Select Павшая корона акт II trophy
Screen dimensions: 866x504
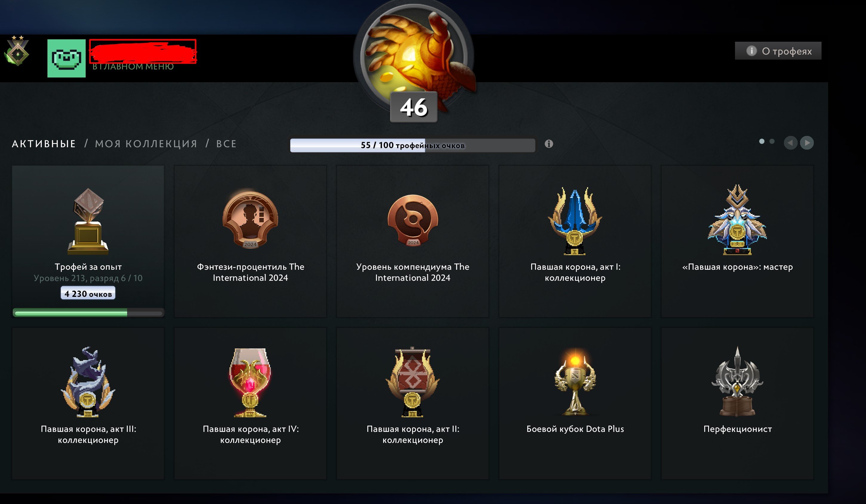pyautogui.click(x=413, y=382)
